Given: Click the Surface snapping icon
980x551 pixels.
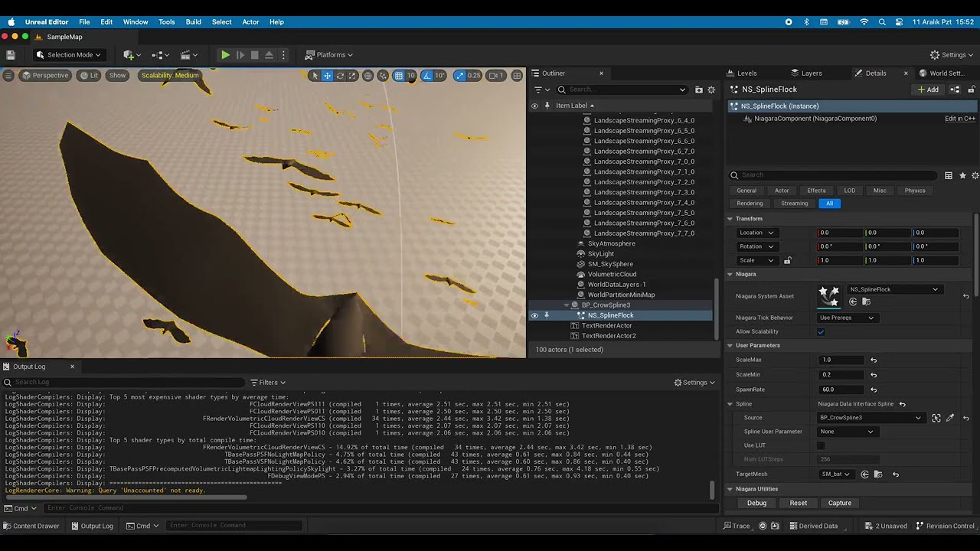Looking at the screenshot, I should tap(383, 75).
